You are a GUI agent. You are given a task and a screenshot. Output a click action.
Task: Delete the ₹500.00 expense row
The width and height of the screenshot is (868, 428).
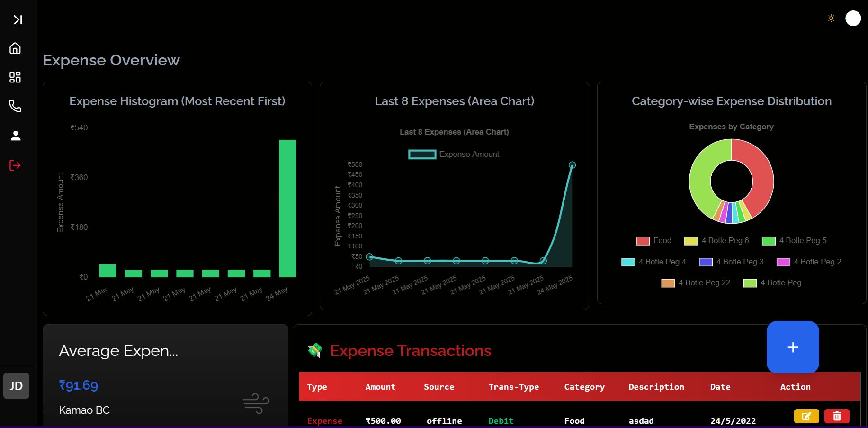[x=837, y=416]
